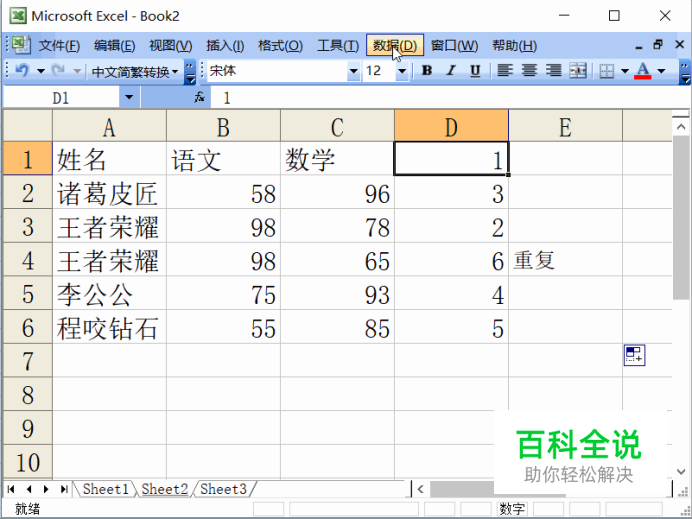Click cell containing 重复
Viewport: 692px width, 519px height.
[x=565, y=260]
